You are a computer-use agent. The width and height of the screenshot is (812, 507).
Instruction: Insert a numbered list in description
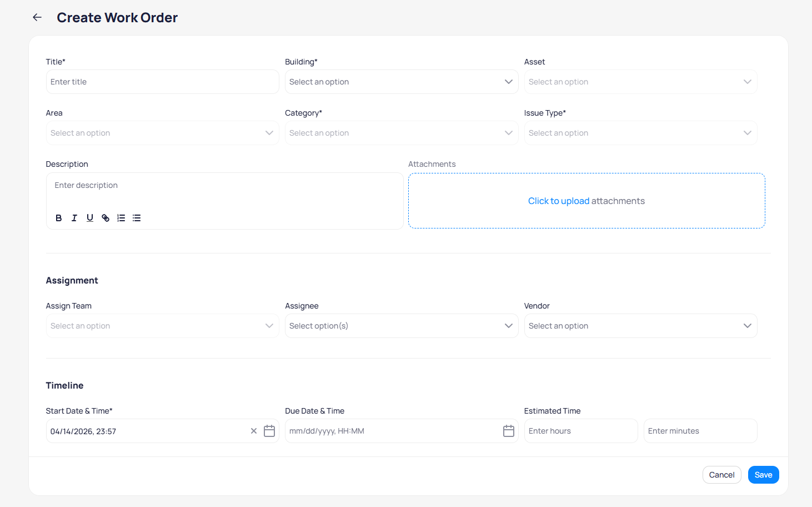pyautogui.click(x=121, y=218)
